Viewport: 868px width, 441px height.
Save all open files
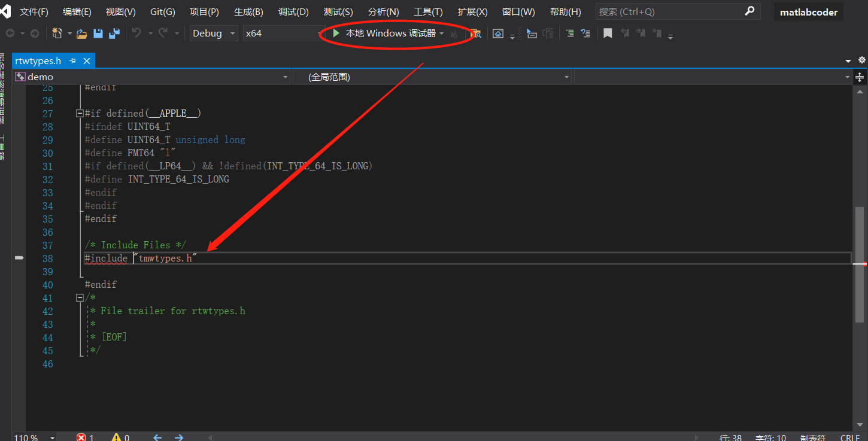tap(116, 33)
